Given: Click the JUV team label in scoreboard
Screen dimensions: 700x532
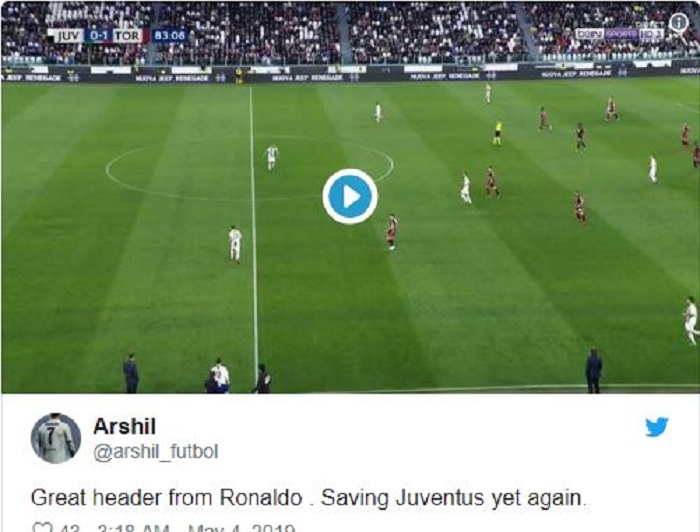Looking at the screenshot, I should pos(68,36).
